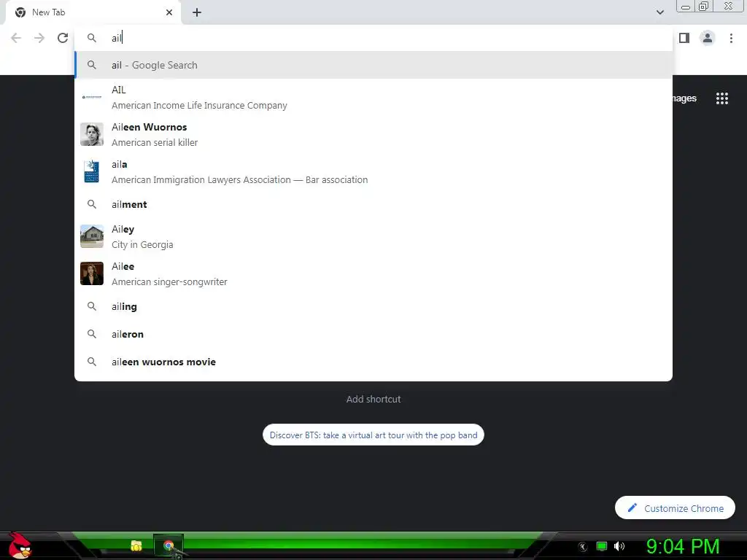747x560 pixels.
Task: Click the Aileen Wuornos photo thumbnail
Action: pyautogui.click(x=92, y=134)
